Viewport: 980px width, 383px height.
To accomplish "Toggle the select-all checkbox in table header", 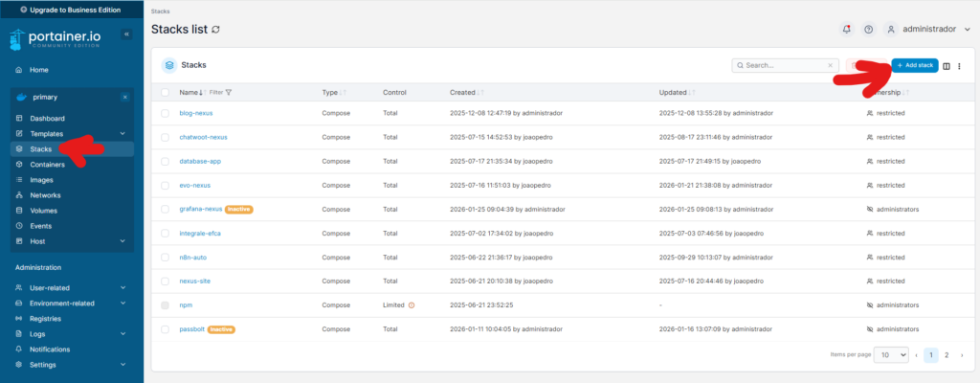I will click(x=166, y=93).
